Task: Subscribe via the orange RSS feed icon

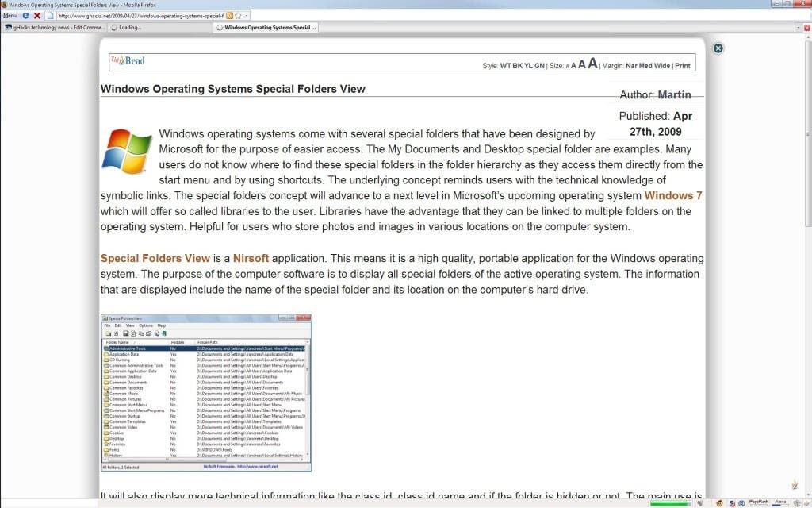Action: pyautogui.click(x=229, y=16)
